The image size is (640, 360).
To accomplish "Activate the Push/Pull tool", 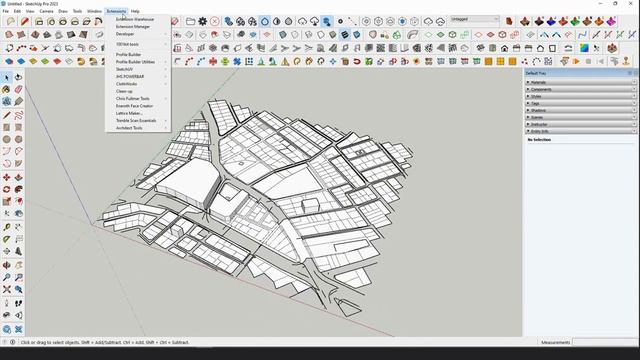I will [18, 178].
